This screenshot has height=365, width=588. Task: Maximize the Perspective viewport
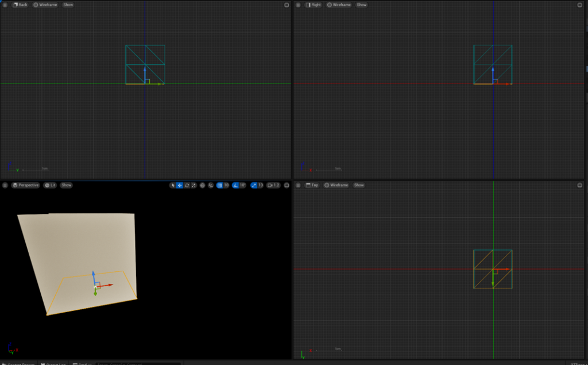[287, 185]
